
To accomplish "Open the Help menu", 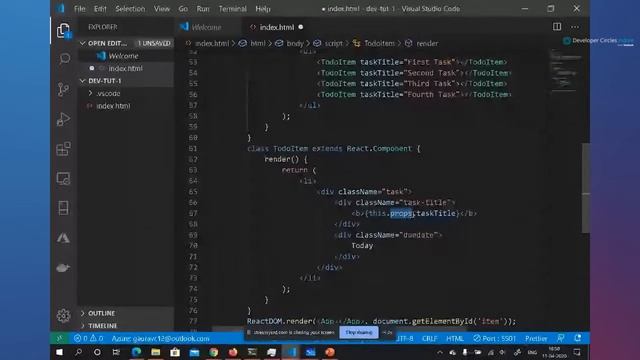I will click(263, 9).
